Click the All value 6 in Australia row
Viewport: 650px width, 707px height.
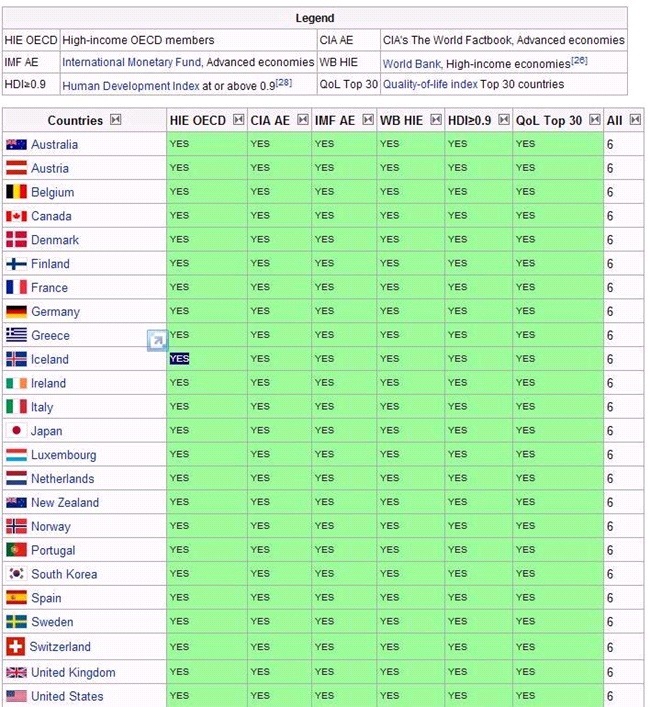610,145
